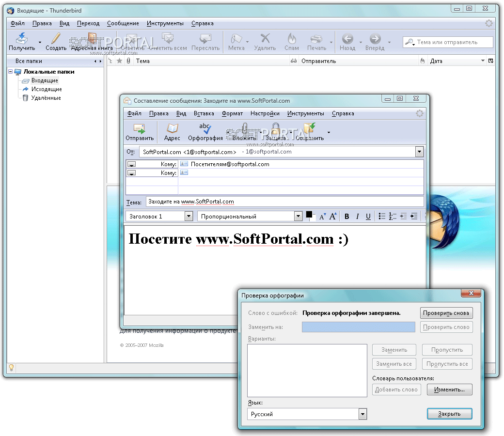The height and width of the screenshot is (436, 504).
Task: Open the column picker icon in message list header
Action: tap(491, 61)
